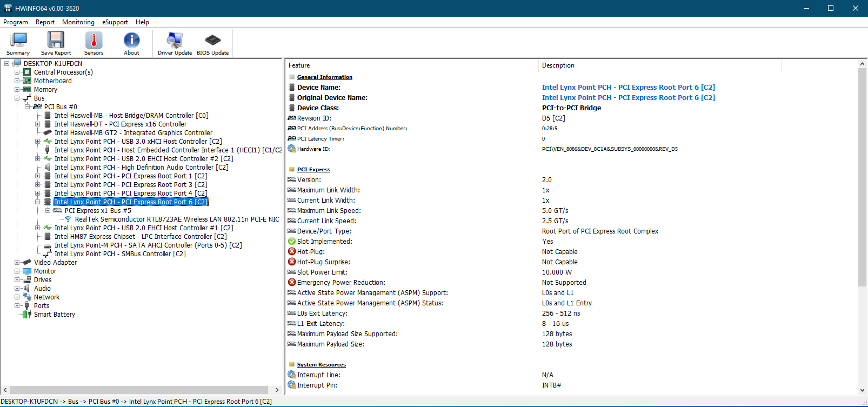This screenshot has width=868, height=407.
Task: Click the RealTek wireless LAN icon
Action: [68, 219]
